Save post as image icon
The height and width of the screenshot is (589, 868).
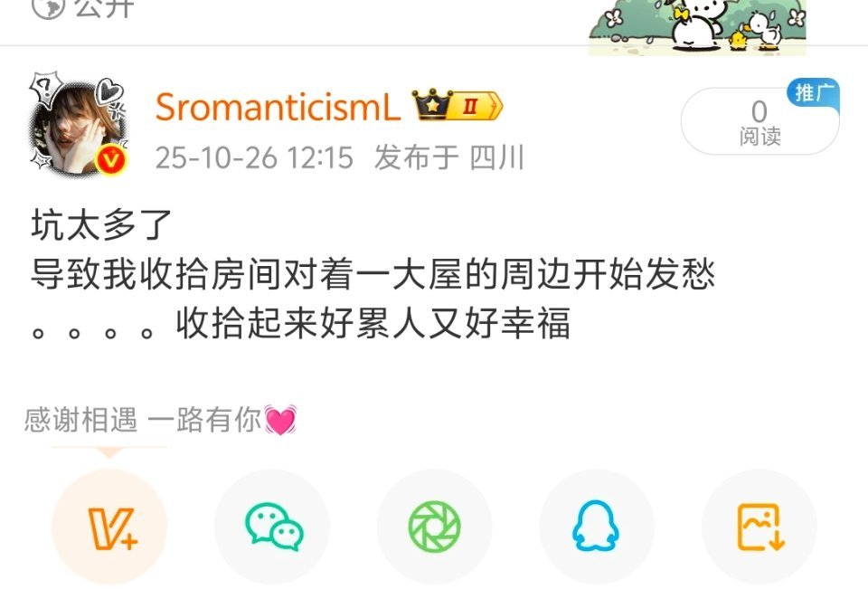pyautogui.click(x=759, y=527)
